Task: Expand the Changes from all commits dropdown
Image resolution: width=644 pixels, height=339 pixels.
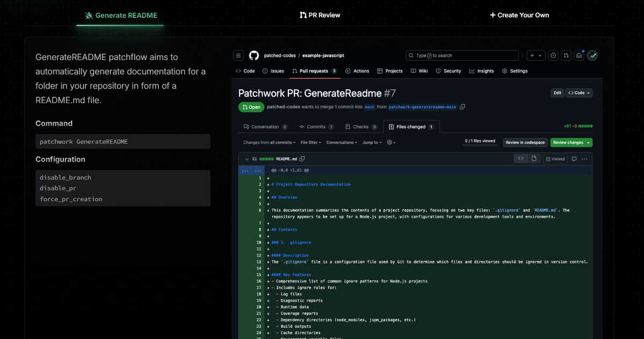Action: click(x=270, y=142)
